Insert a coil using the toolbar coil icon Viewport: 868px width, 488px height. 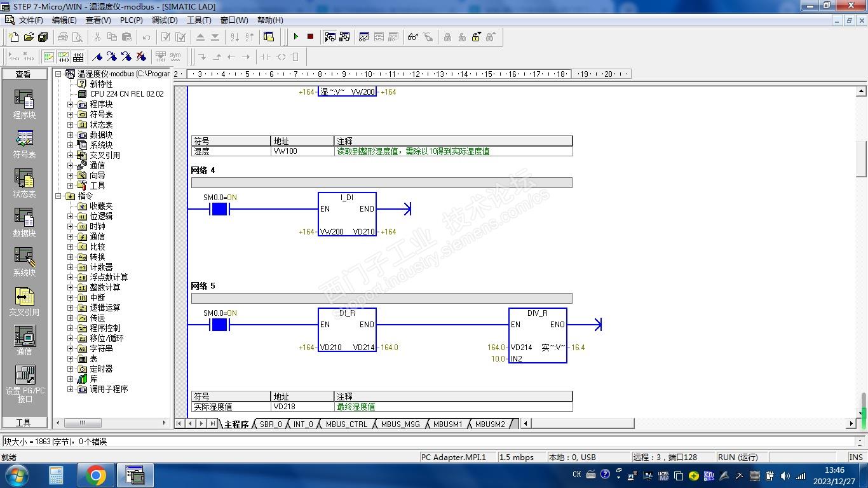[x=280, y=57]
